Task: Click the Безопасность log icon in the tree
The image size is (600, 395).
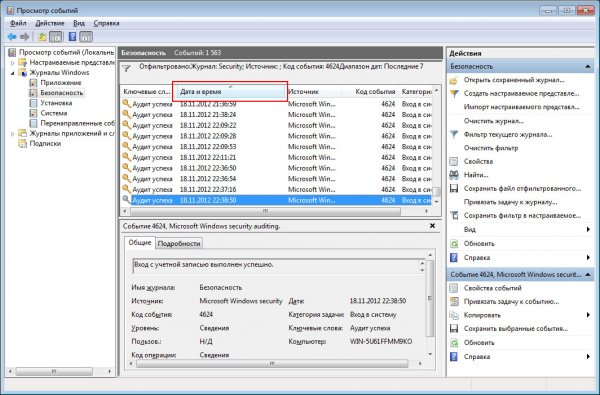Action: click(33, 93)
